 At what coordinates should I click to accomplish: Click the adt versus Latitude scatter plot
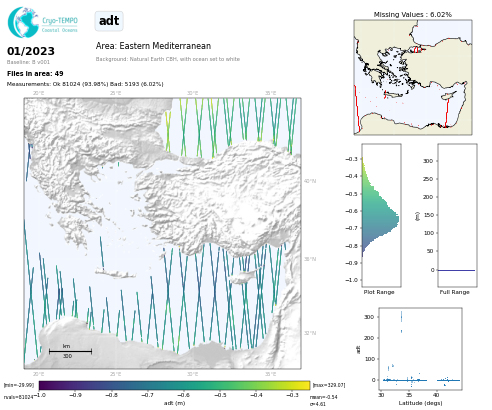[420, 348]
